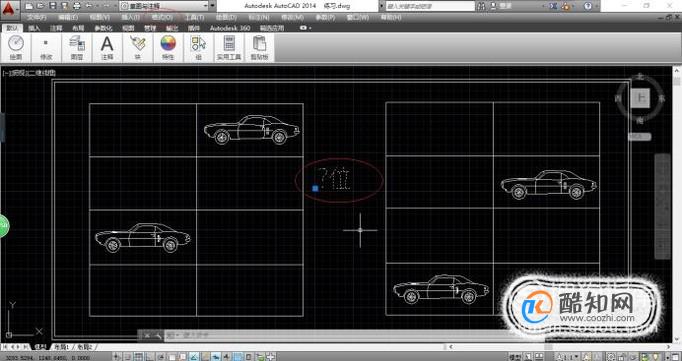Open the 图层 (Layers) ribbon panel
682x361 pixels.
[77, 47]
